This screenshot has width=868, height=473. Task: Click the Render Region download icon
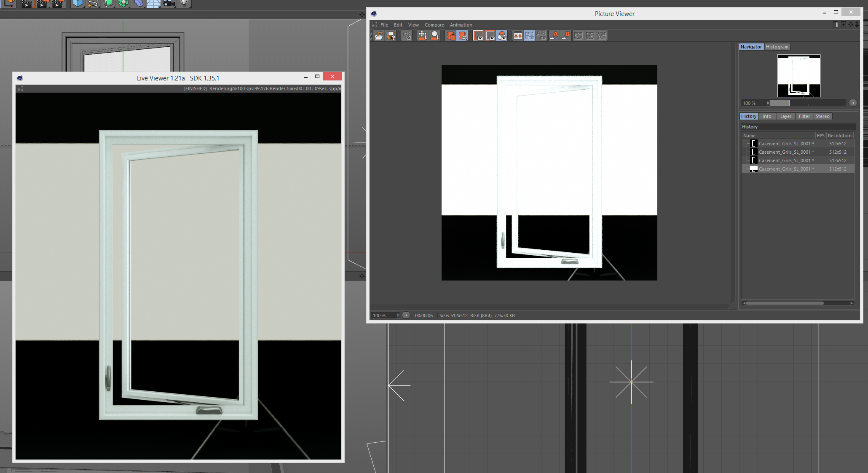point(422,36)
